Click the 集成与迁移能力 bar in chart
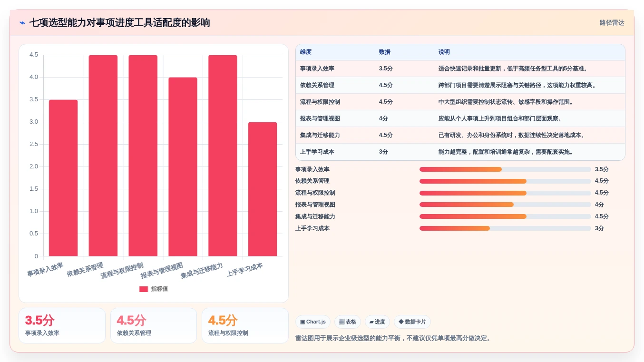This screenshot has width=644, height=362. (x=223, y=156)
